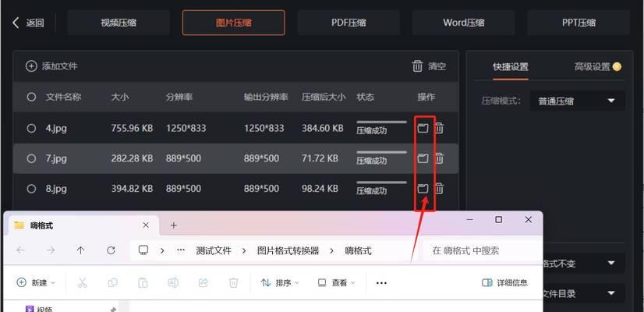Click the 输出分辨率 column header
The width and height of the screenshot is (644, 312).
[x=266, y=97]
